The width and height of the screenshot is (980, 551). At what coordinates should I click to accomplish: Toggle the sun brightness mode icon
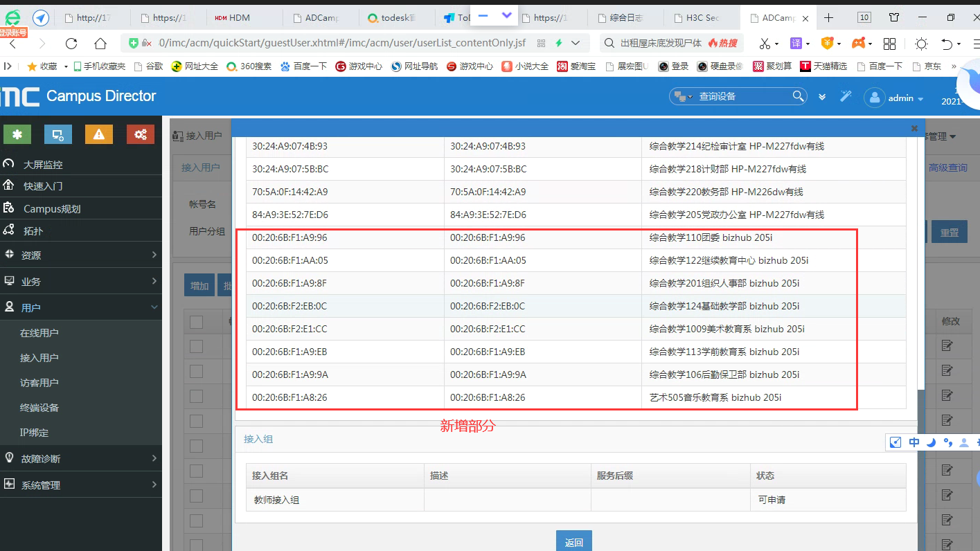(921, 44)
